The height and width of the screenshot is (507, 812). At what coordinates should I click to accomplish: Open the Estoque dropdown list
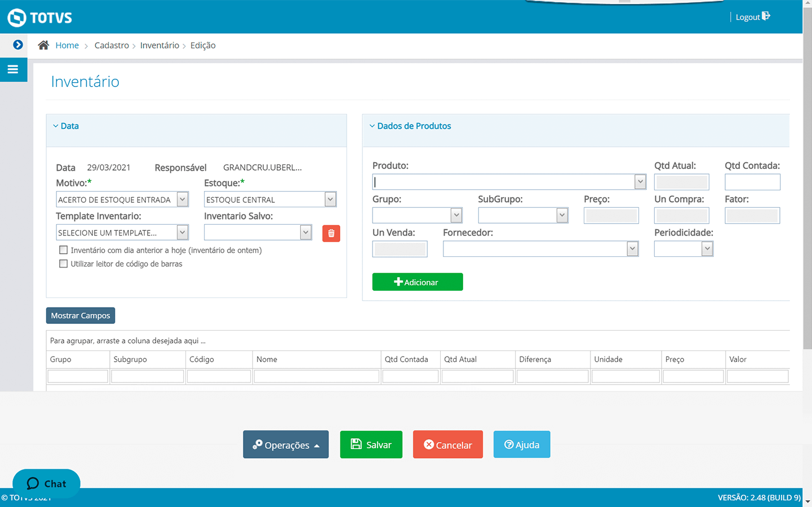tap(330, 199)
